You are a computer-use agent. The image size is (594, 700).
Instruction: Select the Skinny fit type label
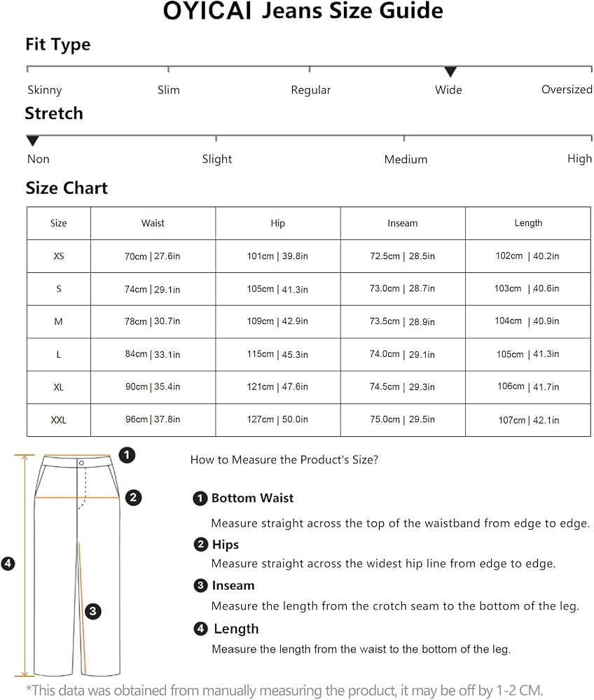coord(45,90)
